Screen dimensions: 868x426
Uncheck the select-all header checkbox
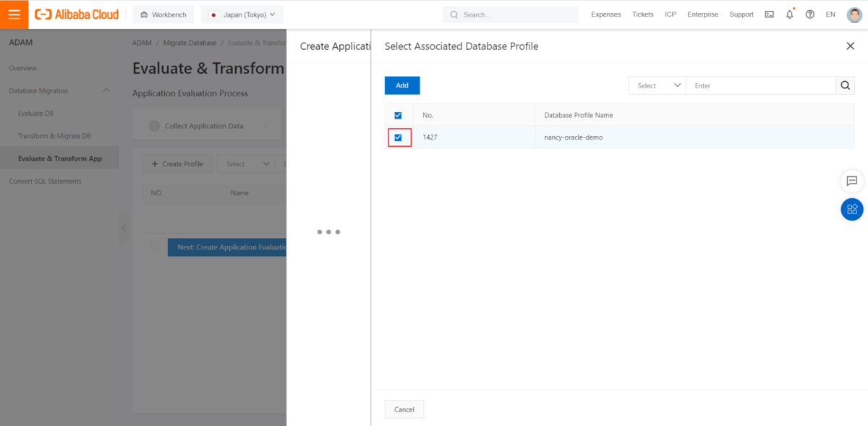398,115
